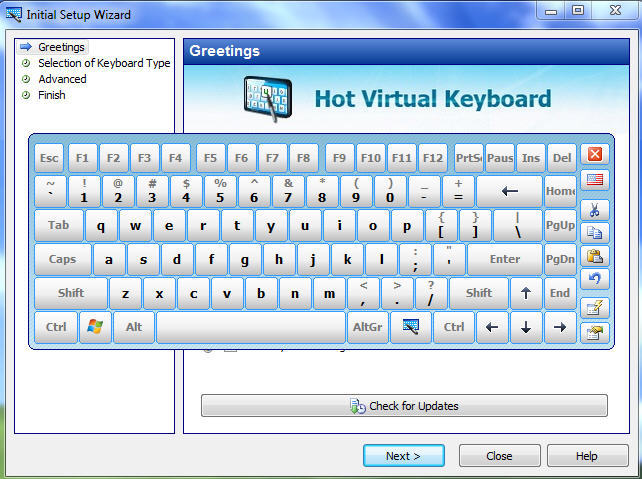Click the Check for Updates button
The image size is (642, 479).
[x=404, y=406]
